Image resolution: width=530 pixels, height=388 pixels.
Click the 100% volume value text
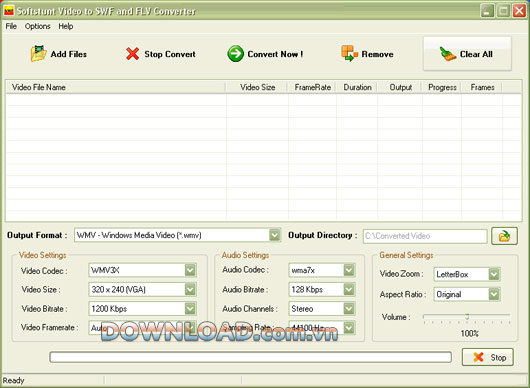pos(469,334)
